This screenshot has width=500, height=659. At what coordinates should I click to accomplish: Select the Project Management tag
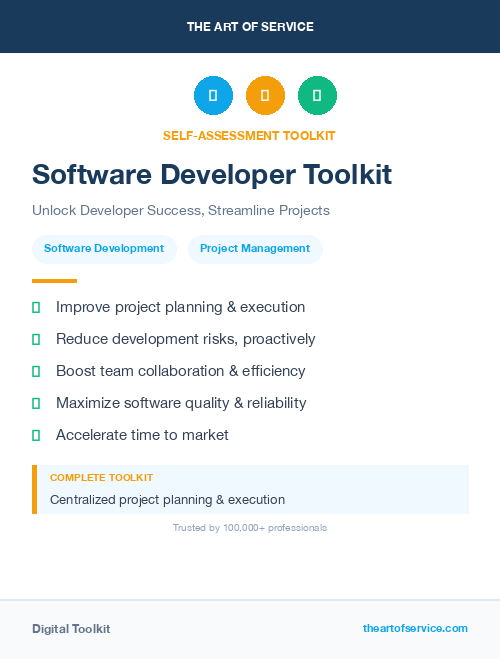click(x=255, y=249)
